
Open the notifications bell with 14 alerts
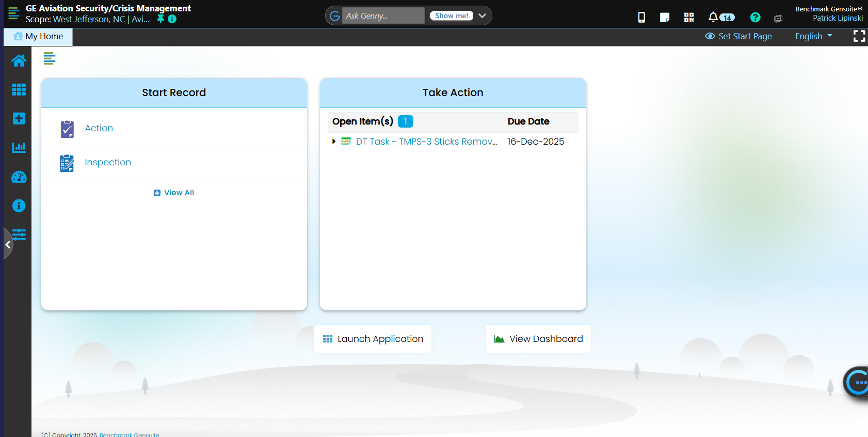pos(714,18)
